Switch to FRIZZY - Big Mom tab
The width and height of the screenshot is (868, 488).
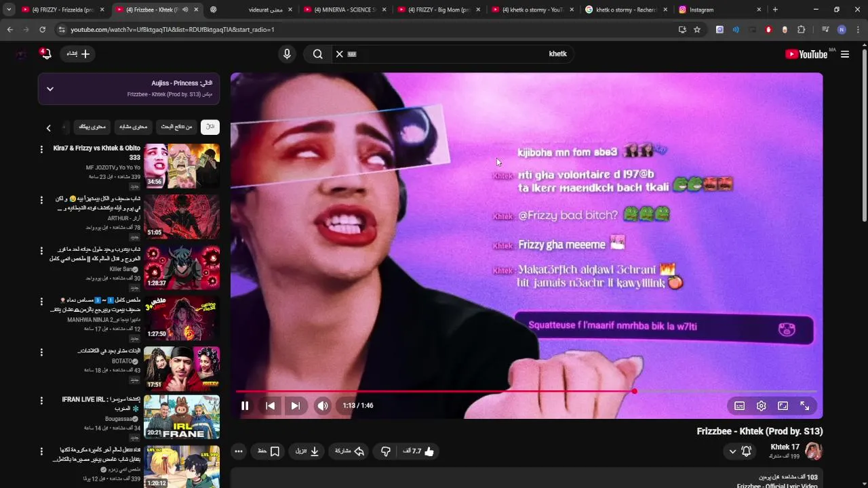pos(437,9)
